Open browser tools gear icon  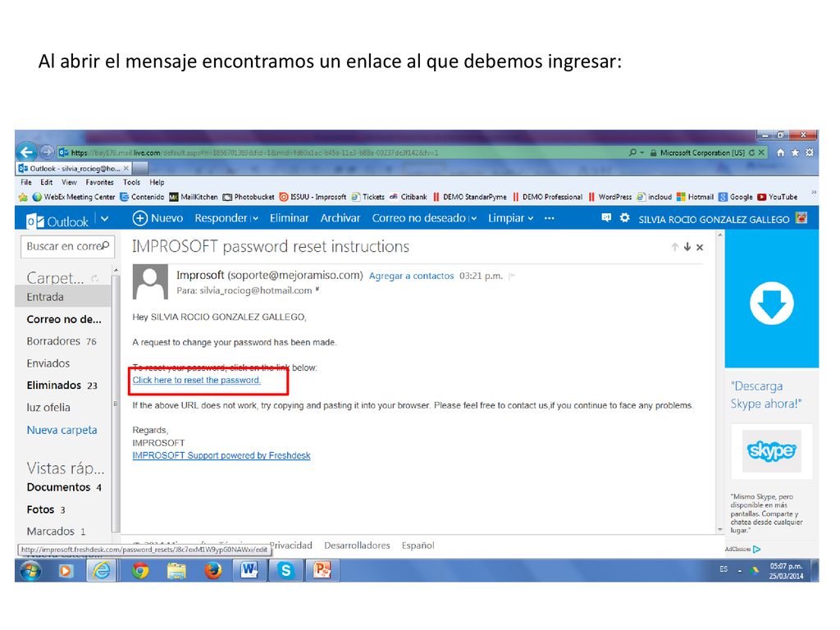pyautogui.click(x=810, y=153)
